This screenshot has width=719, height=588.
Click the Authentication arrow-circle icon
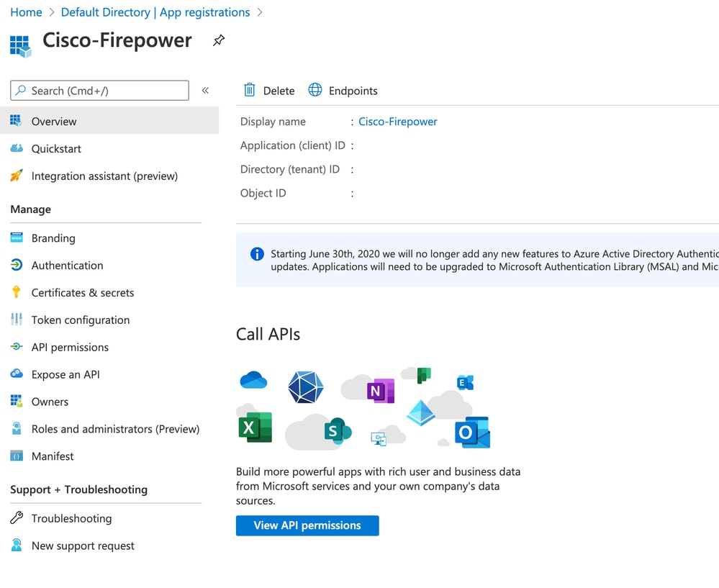tap(17, 265)
